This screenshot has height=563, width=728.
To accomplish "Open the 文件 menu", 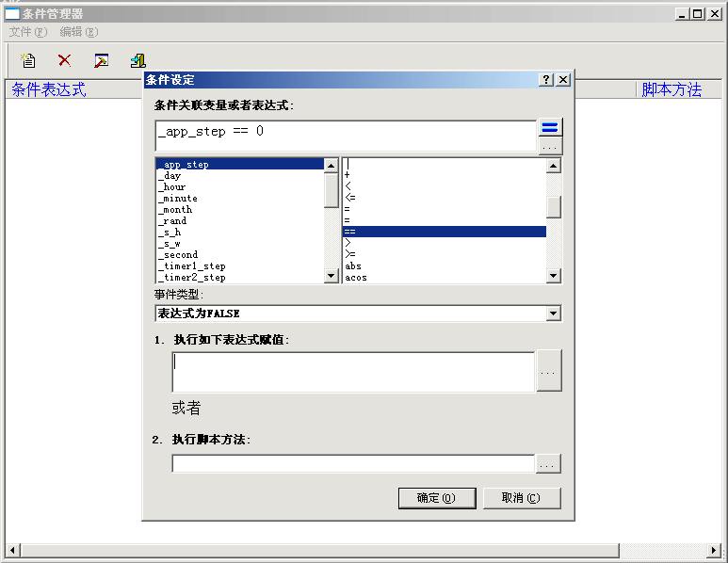I will pos(27,32).
